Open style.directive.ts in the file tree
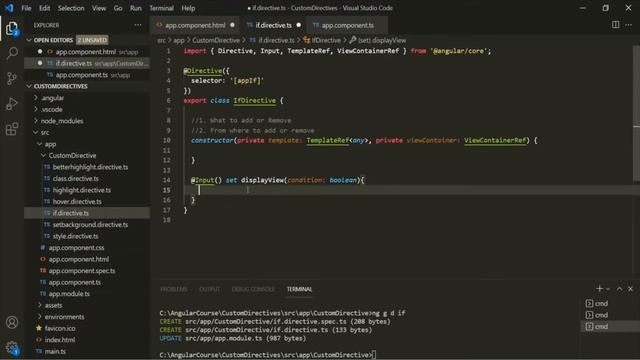The image size is (640, 360). (76, 236)
